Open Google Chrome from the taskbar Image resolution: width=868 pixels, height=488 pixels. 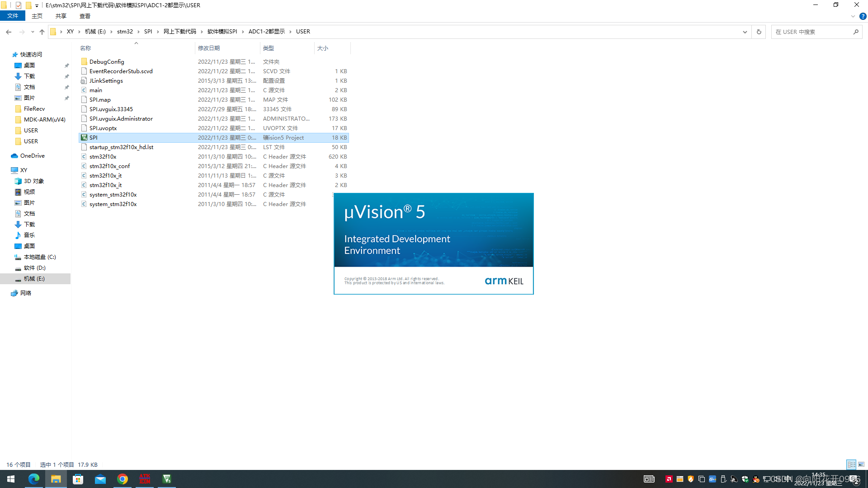123,479
